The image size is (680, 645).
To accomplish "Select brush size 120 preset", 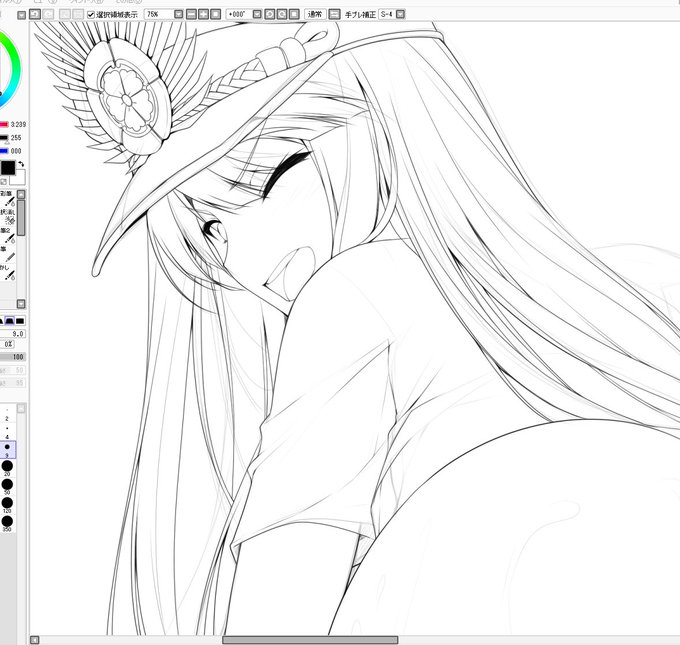I will pyautogui.click(x=7, y=505).
